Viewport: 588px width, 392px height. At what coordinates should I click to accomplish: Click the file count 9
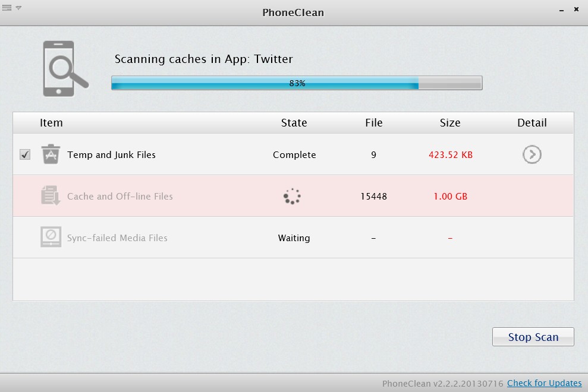pyautogui.click(x=373, y=155)
